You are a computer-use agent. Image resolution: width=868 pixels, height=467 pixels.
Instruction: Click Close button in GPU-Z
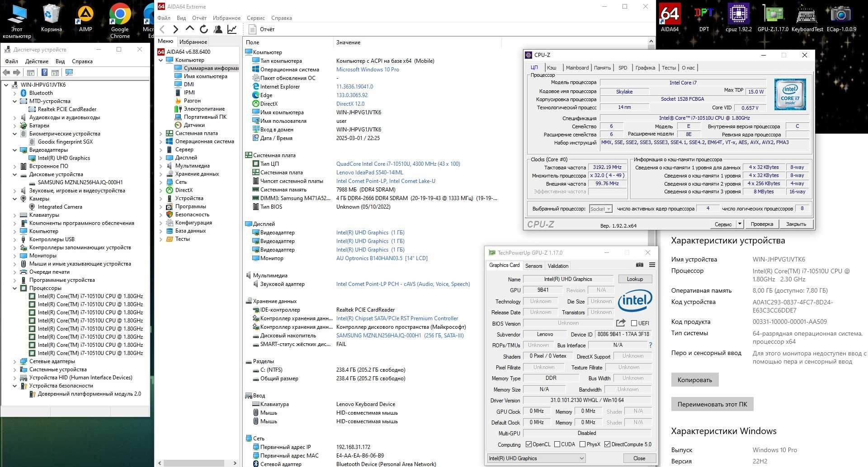[x=639, y=458]
